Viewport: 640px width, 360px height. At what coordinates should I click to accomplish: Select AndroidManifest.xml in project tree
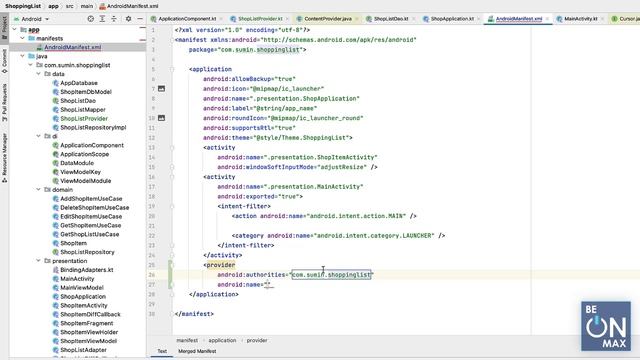pos(73,47)
